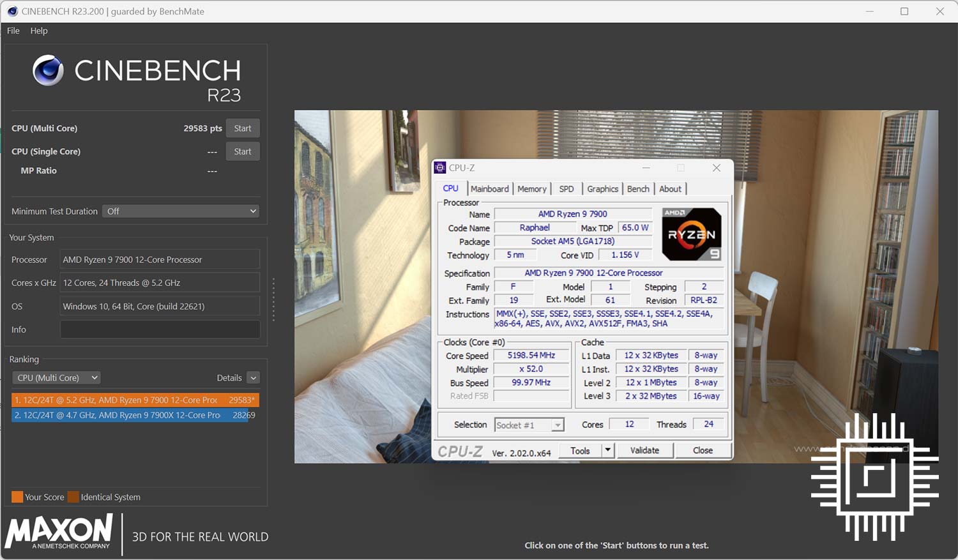Viewport: 958px width, 560px height.
Task: Minimize the Cinebench window
Action: tap(869, 11)
